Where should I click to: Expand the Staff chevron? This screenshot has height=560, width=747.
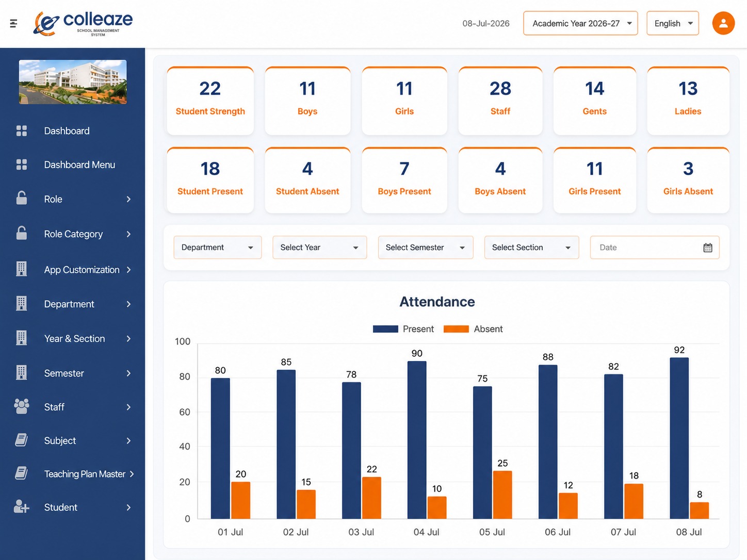click(129, 407)
